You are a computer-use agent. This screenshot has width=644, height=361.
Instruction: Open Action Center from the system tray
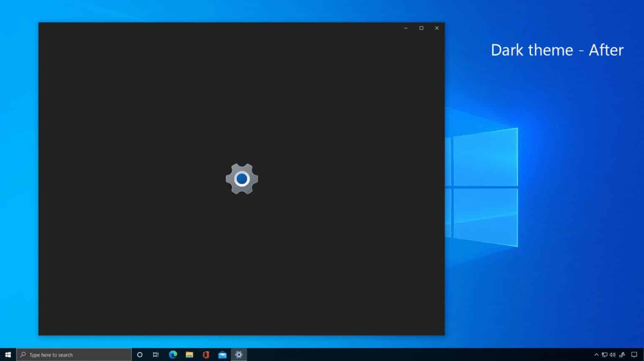coord(634,355)
